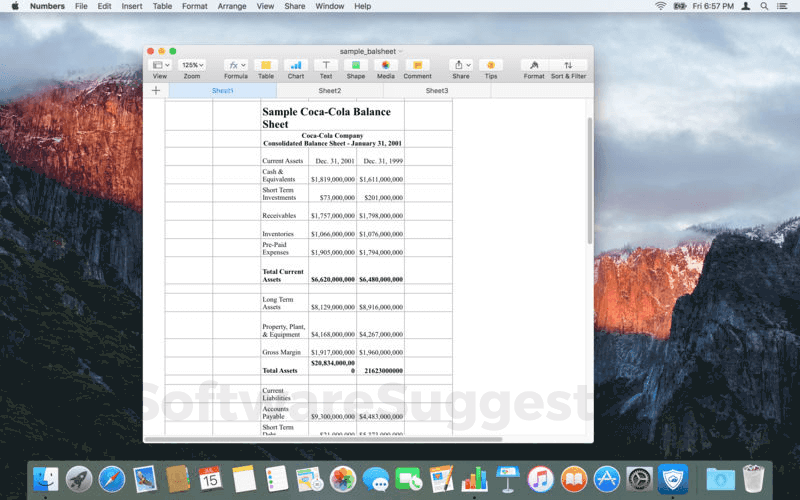Image resolution: width=800 pixels, height=500 pixels.
Task: Switch to the Sheet2 tab
Action: pyautogui.click(x=329, y=91)
